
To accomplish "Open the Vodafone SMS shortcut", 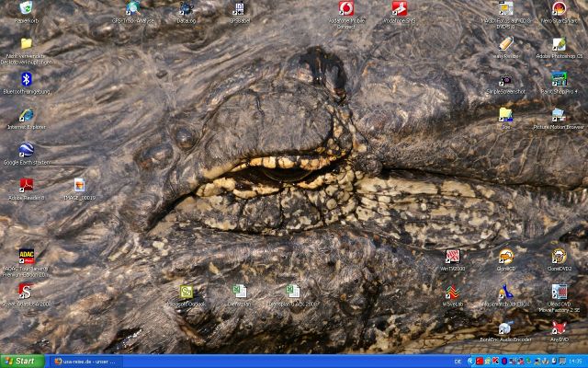I will (400, 8).
